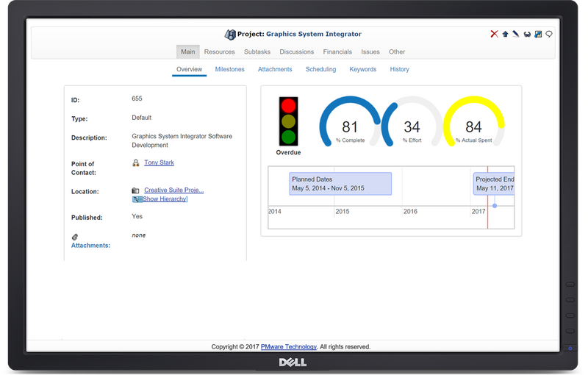
Task: Click the red X delete icon
Action: [494, 34]
